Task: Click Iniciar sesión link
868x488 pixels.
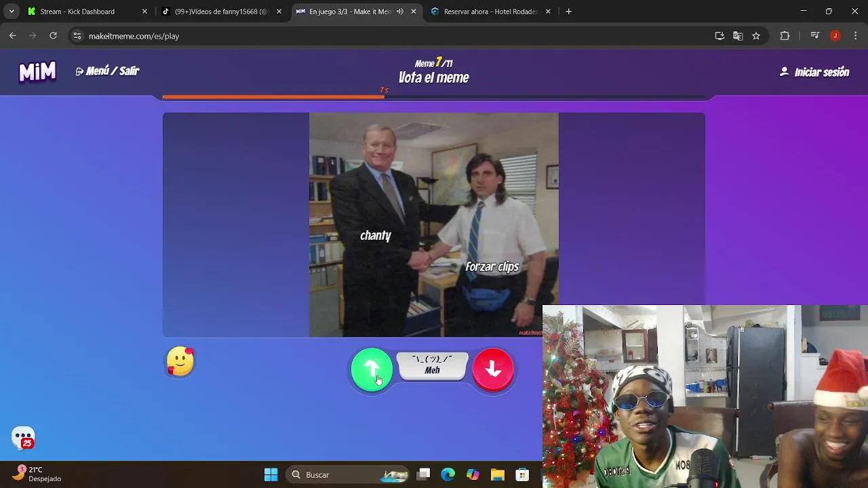Action: (x=814, y=72)
